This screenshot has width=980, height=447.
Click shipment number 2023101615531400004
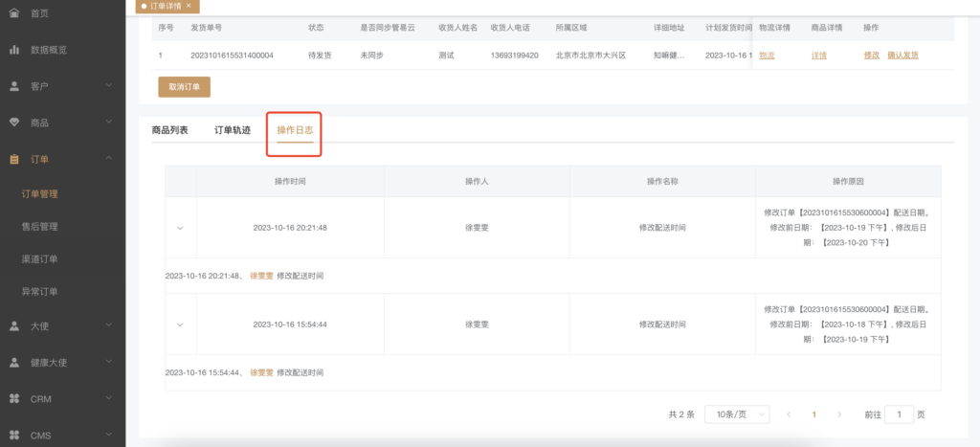pyautogui.click(x=232, y=56)
